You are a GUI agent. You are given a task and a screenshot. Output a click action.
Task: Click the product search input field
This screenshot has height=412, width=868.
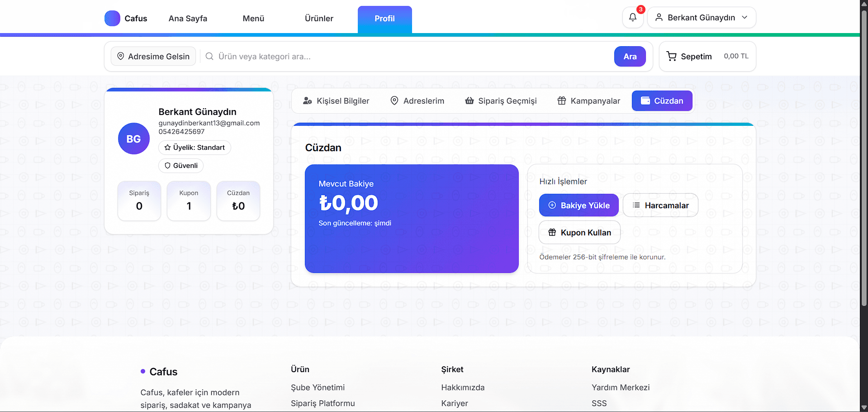coord(407,56)
